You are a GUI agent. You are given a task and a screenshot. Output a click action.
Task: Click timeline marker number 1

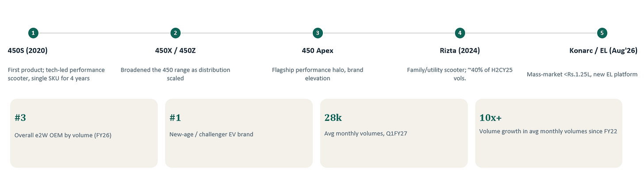click(x=33, y=33)
